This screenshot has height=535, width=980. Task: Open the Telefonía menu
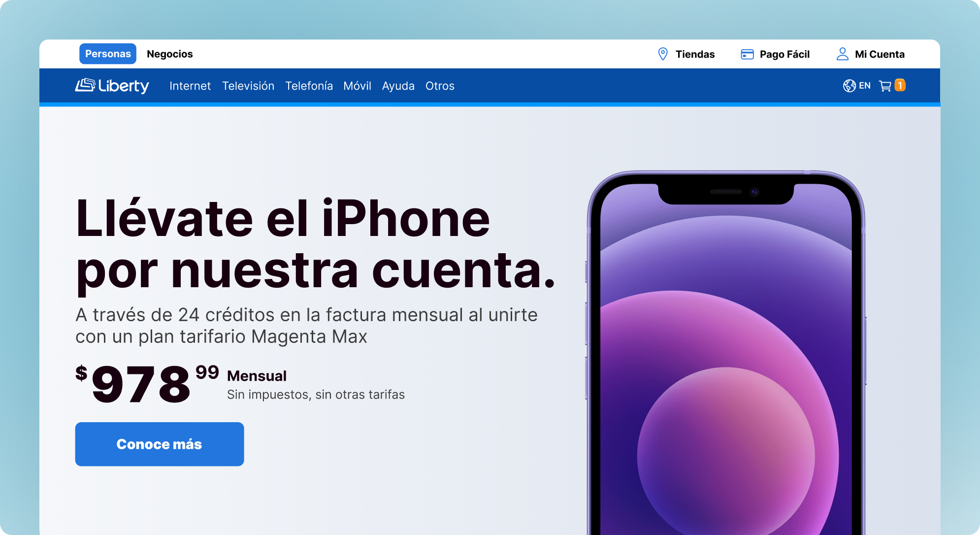[x=309, y=86]
